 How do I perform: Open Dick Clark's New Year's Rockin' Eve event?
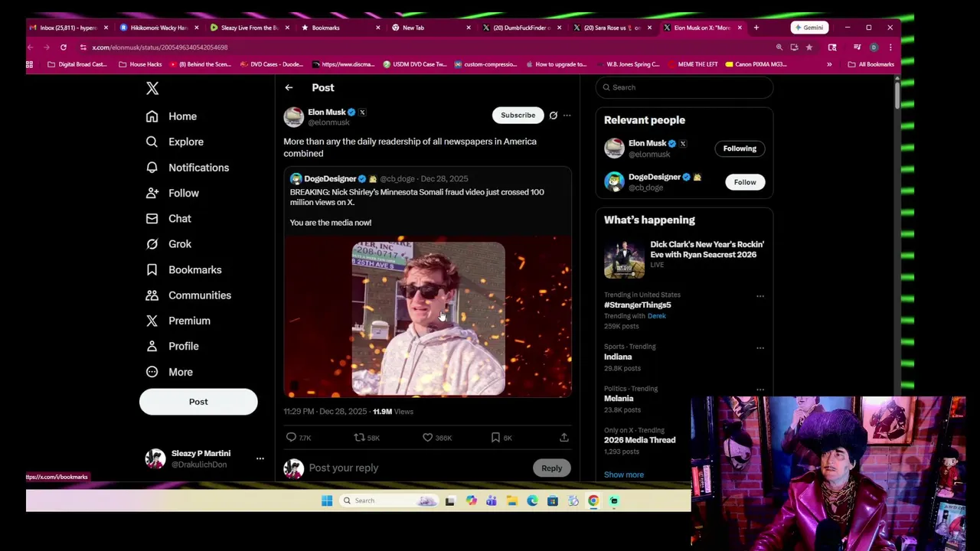click(x=684, y=258)
